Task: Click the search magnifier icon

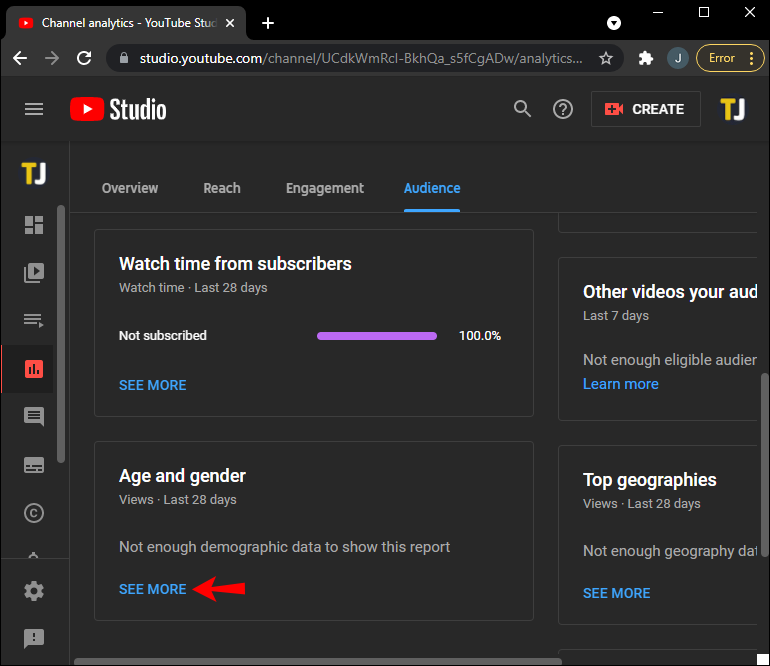Action: (522, 109)
